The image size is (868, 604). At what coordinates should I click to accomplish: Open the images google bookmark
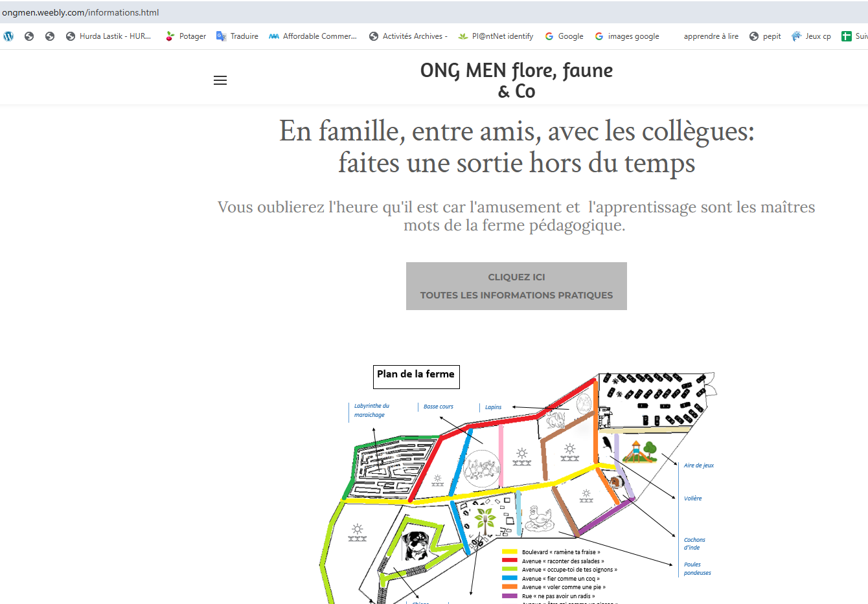pos(626,36)
